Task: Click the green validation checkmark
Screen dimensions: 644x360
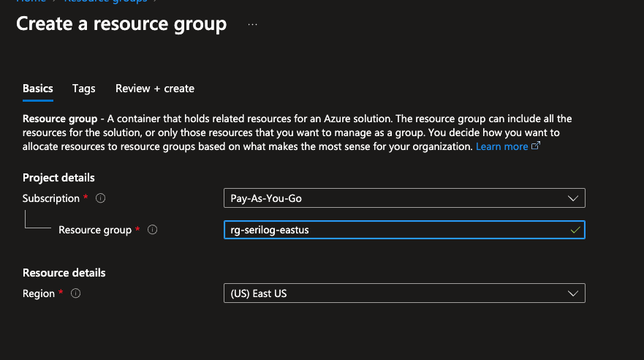Action: (x=575, y=230)
